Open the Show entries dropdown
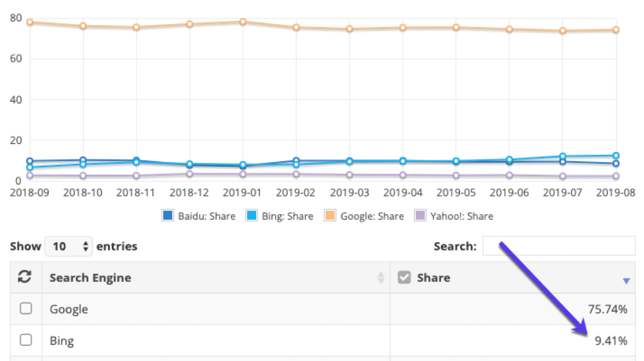The width and height of the screenshot is (644, 361). pyautogui.click(x=69, y=246)
